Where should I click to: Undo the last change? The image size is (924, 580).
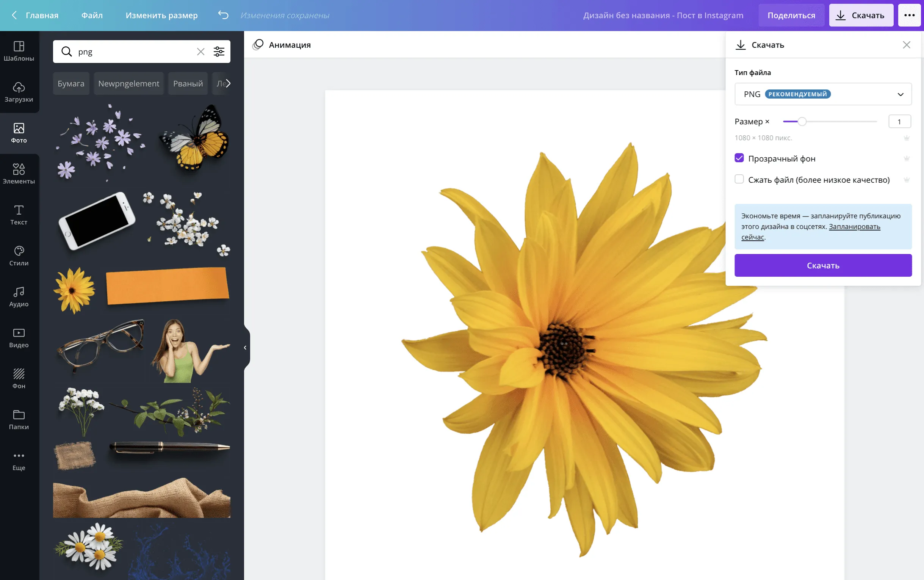[223, 15]
